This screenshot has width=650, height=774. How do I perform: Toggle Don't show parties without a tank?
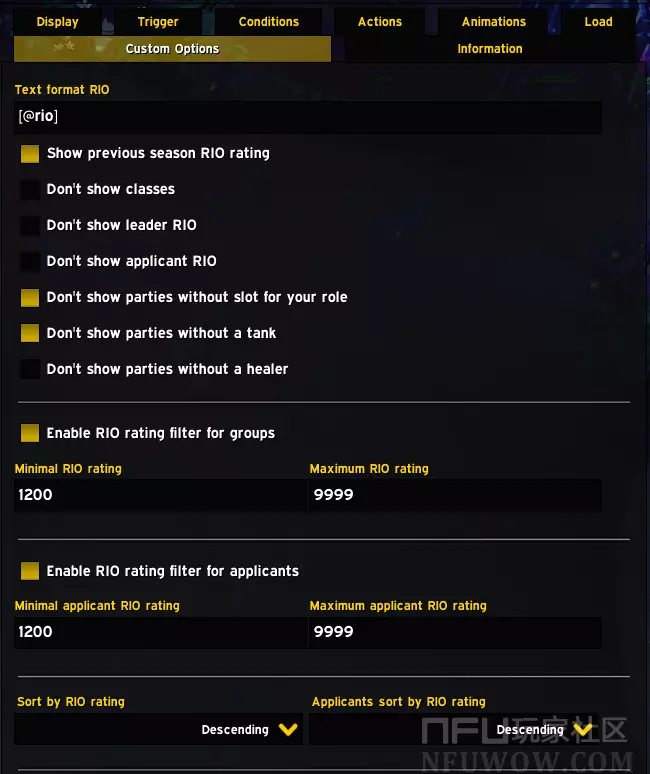[x=30, y=334]
